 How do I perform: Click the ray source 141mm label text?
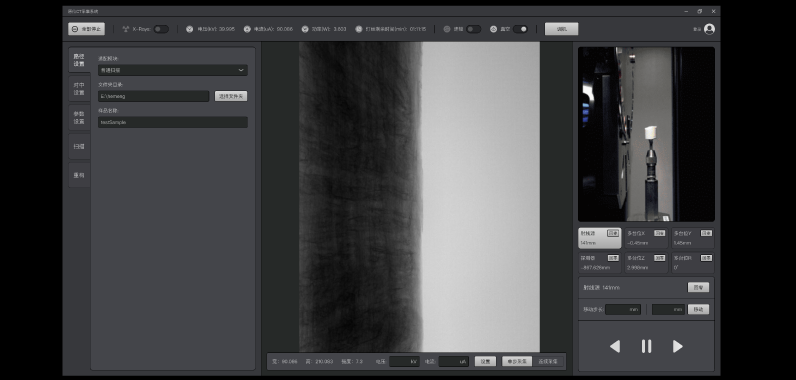point(602,288)
